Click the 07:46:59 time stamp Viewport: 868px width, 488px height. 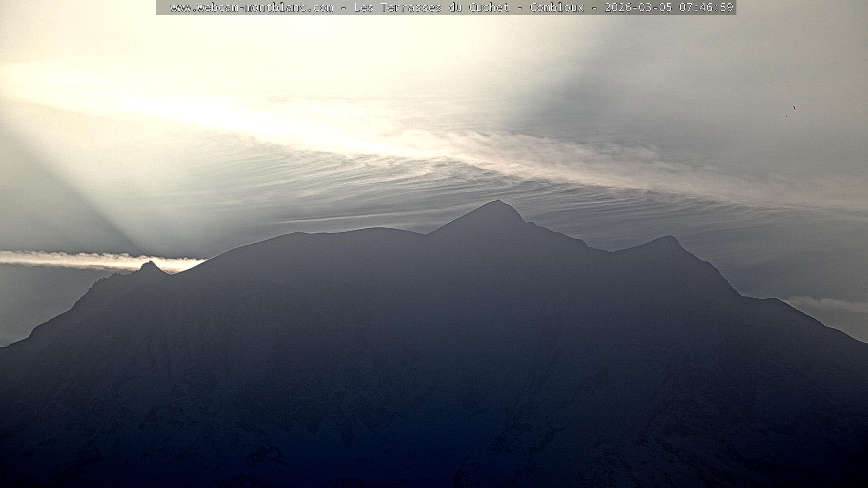[x=706, y=7]
